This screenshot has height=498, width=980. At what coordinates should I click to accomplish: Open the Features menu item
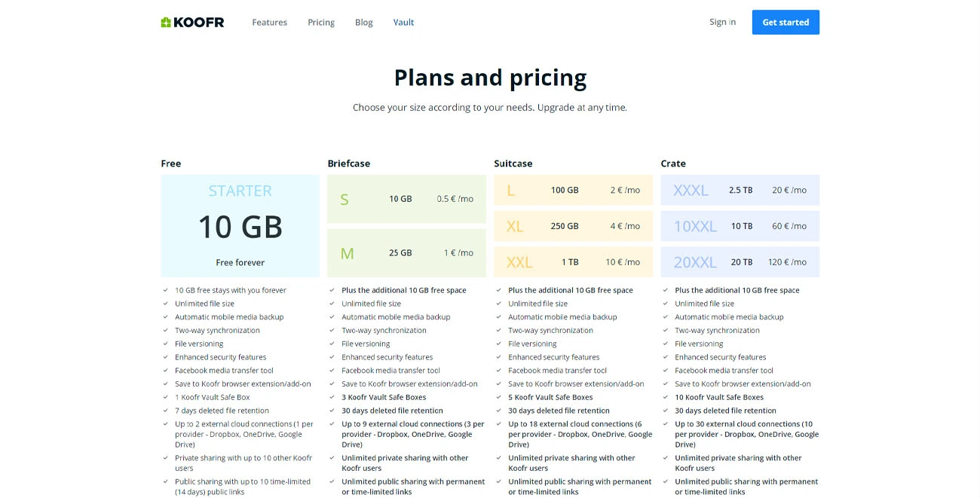pos(269,23)
